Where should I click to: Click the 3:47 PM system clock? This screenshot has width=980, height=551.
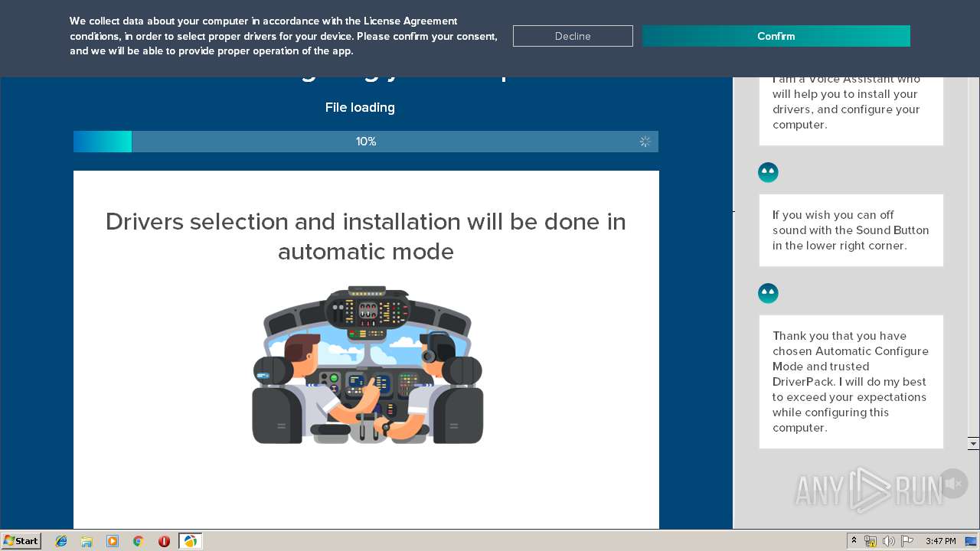(941, 541)
